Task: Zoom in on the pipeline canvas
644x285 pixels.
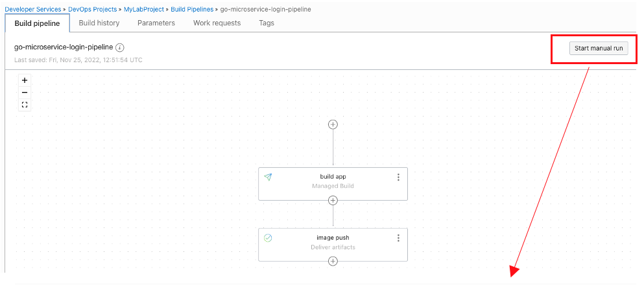Action: [25, 81]
